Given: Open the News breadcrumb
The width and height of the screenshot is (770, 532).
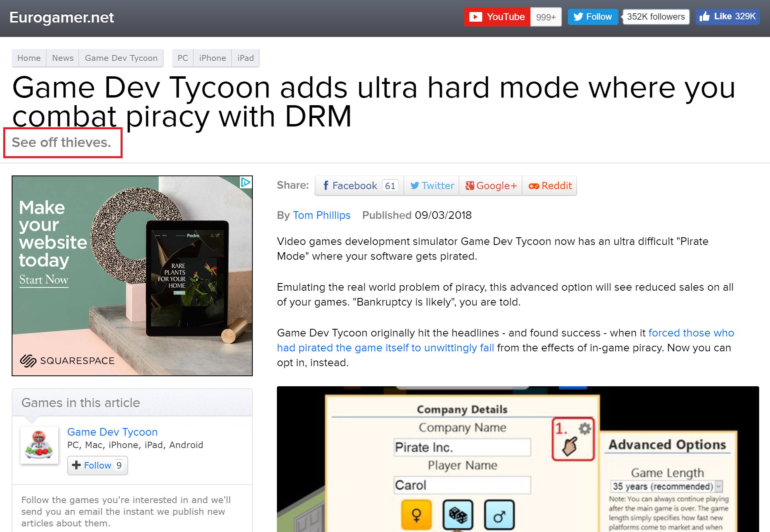Looking at the screenshot, I should point(63,58).
